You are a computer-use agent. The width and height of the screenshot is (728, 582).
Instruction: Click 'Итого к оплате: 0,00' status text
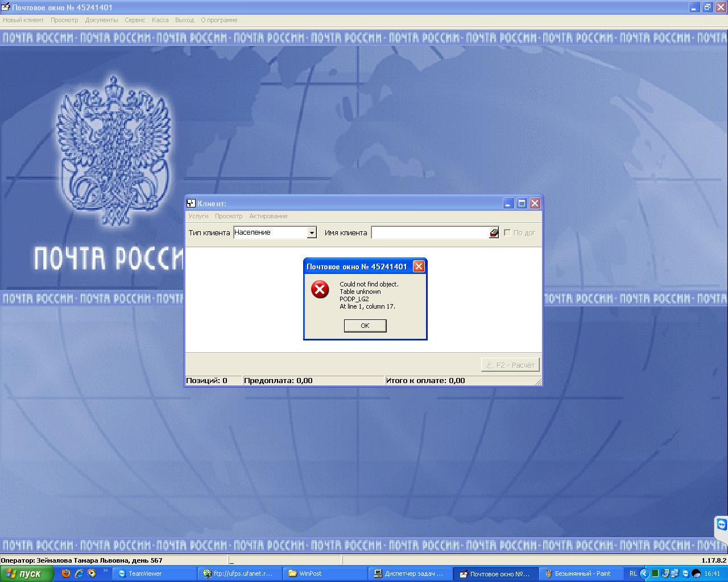point(425,381)
